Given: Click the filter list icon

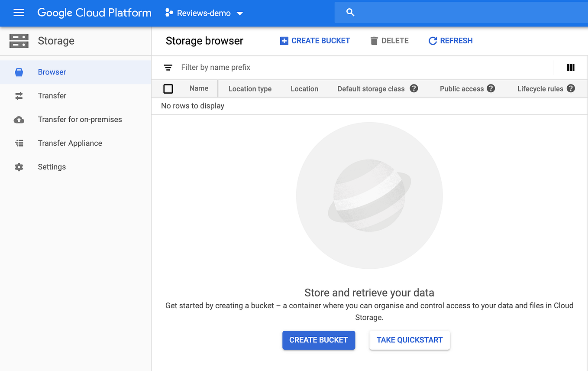Looking at the screenshot, I should point(168,68).
